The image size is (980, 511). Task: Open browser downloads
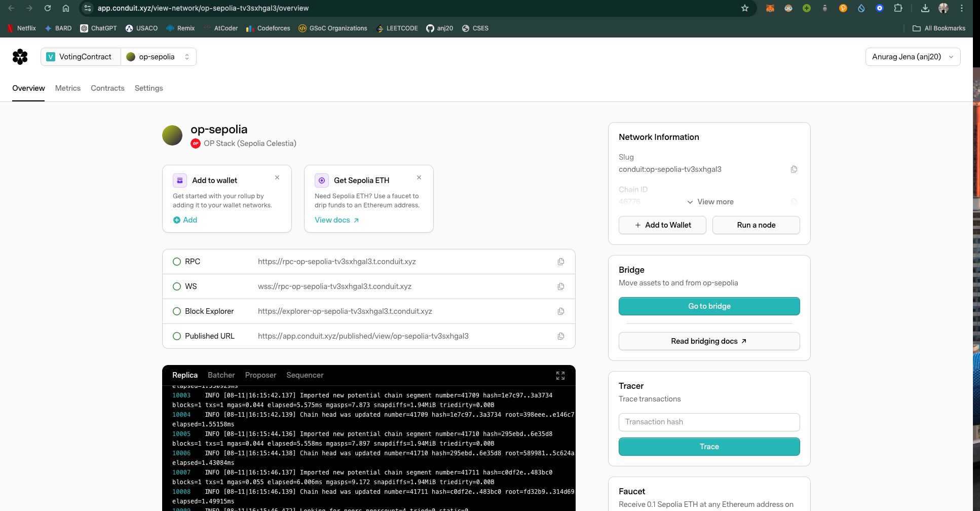[925, 8]
